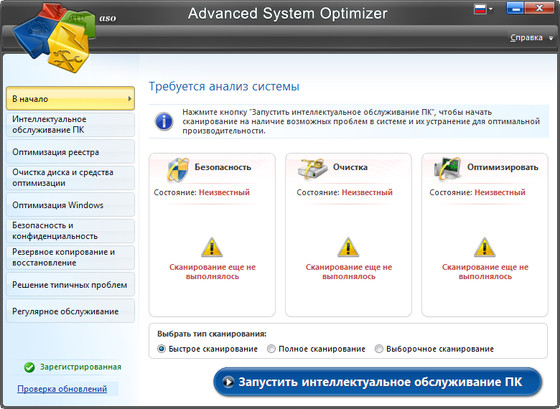
Task: Expand the Справка help menu
Action: (x=531, y=38)
